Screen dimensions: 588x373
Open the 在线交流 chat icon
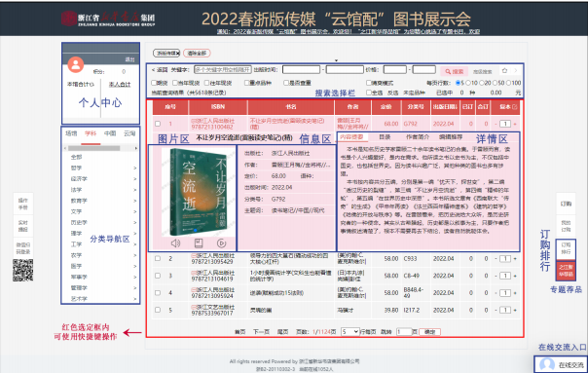tap(547, 364)
